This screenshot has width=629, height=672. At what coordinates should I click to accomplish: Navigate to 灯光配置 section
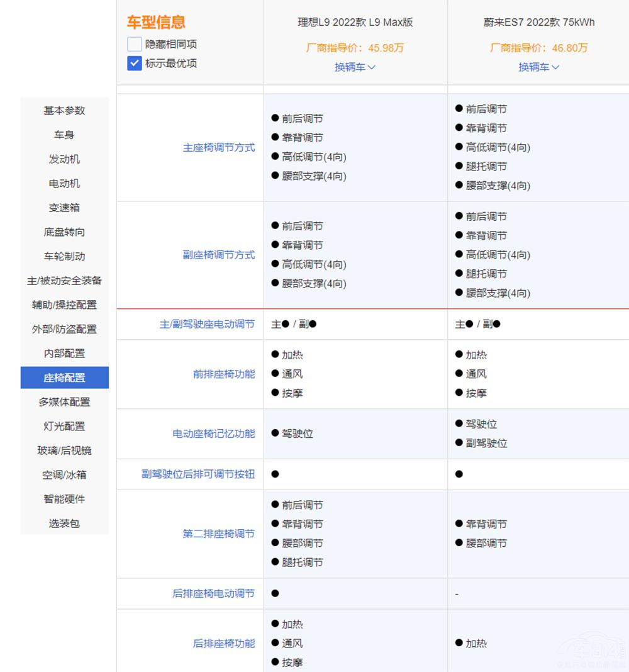(x=64, y=426)
